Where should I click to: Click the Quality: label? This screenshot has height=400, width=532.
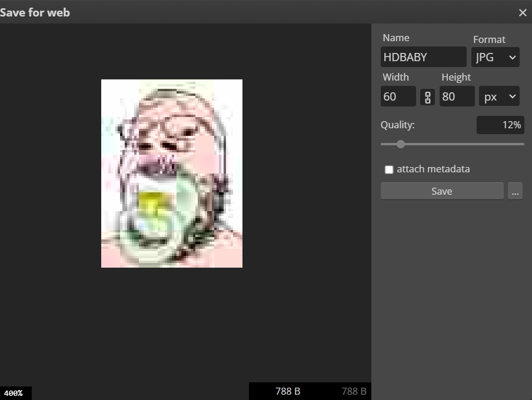coord(398,125)
